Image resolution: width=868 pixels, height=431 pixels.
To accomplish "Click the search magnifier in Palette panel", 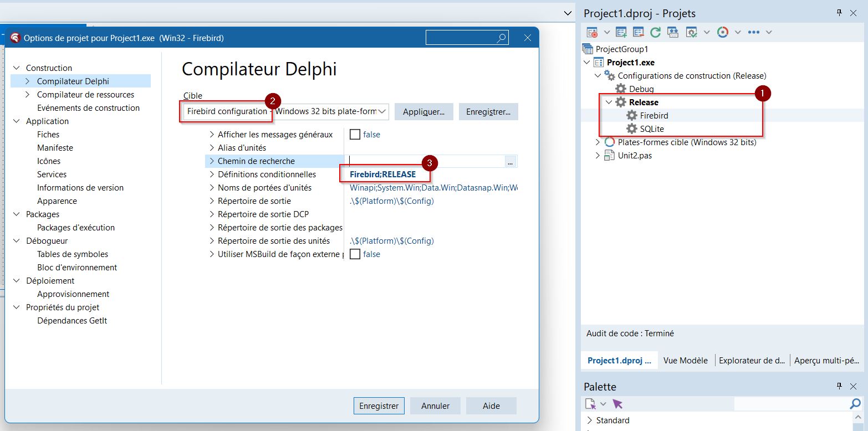I will pyautogui.click(x=855, y=404).
